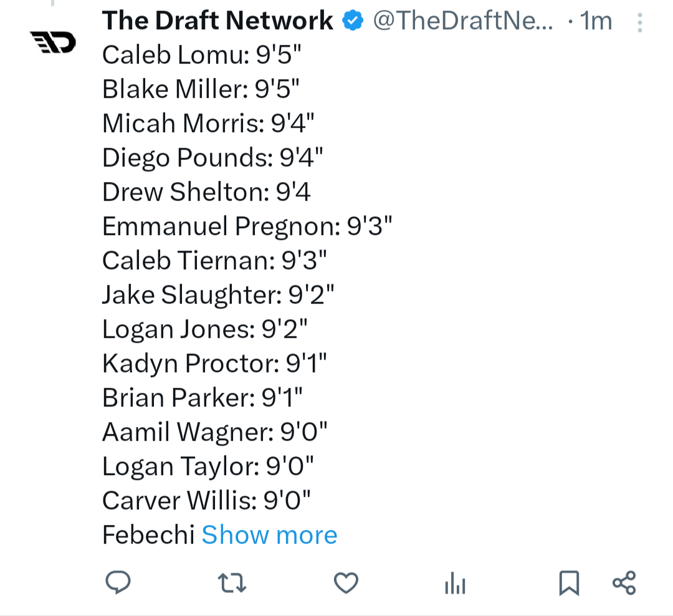Click the Drew Shelton: 9'4 line
The height and width of the screenshot is (616, 673).
206,192
